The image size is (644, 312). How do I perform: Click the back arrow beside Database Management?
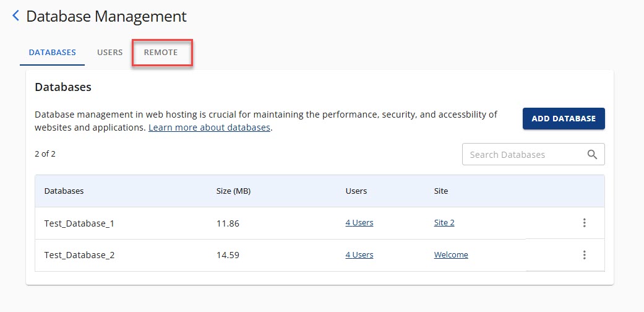click(16, 16)
